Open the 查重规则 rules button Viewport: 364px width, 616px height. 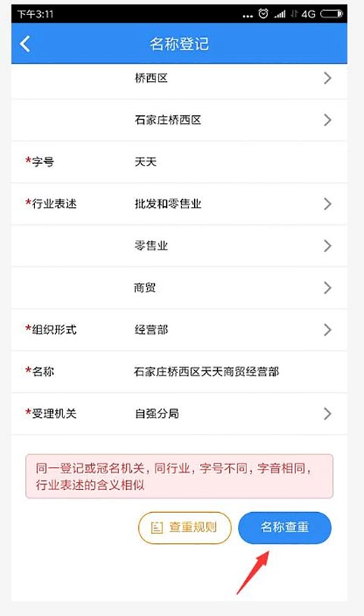184,527
